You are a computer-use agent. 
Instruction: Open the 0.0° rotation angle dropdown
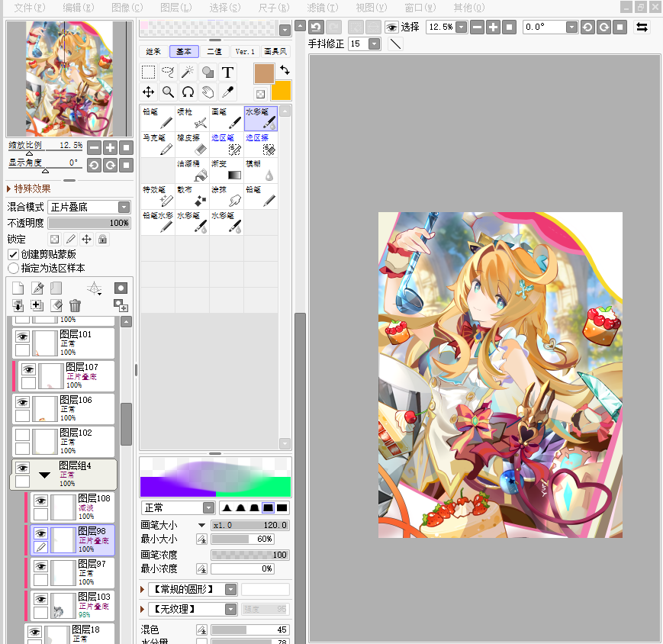coord(571,27)
